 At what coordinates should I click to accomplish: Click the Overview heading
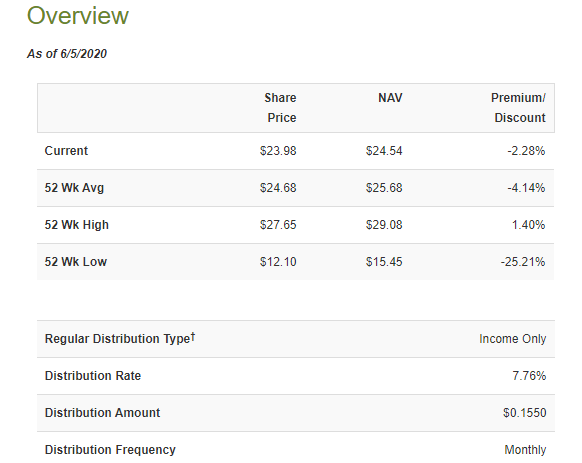[x=78, y=16]
